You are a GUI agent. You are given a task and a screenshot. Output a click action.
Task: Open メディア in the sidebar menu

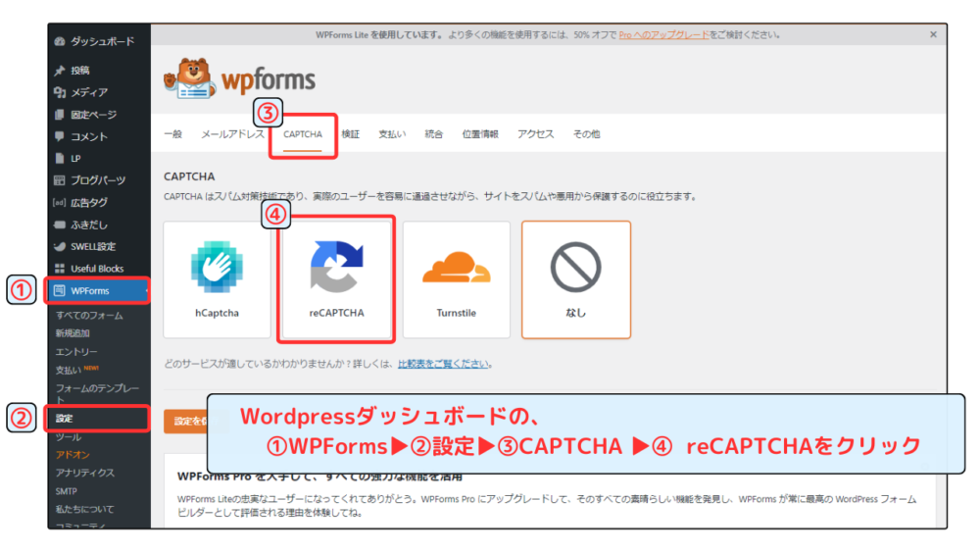pos(89,92)
